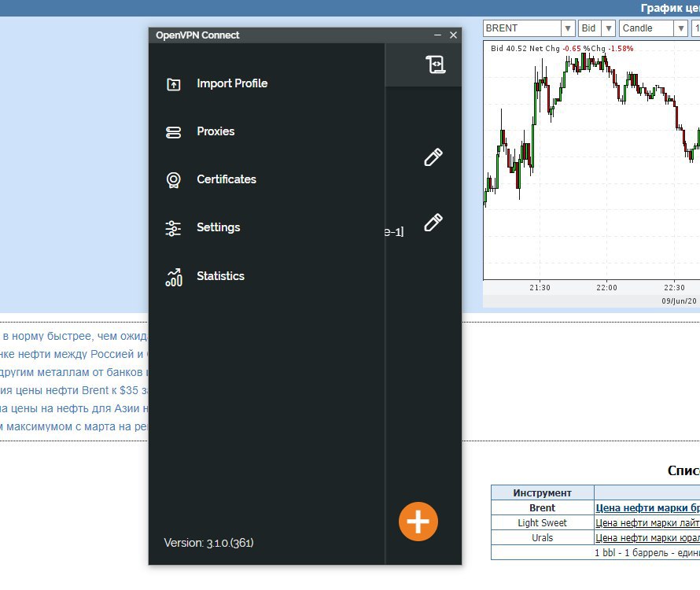Click the Import Profile upload icon

[174, 84]
